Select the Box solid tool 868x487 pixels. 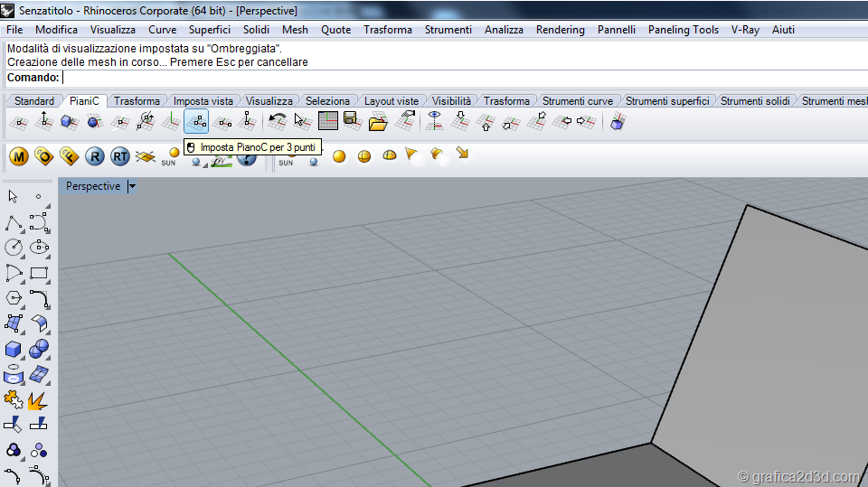tap(14, 349)
